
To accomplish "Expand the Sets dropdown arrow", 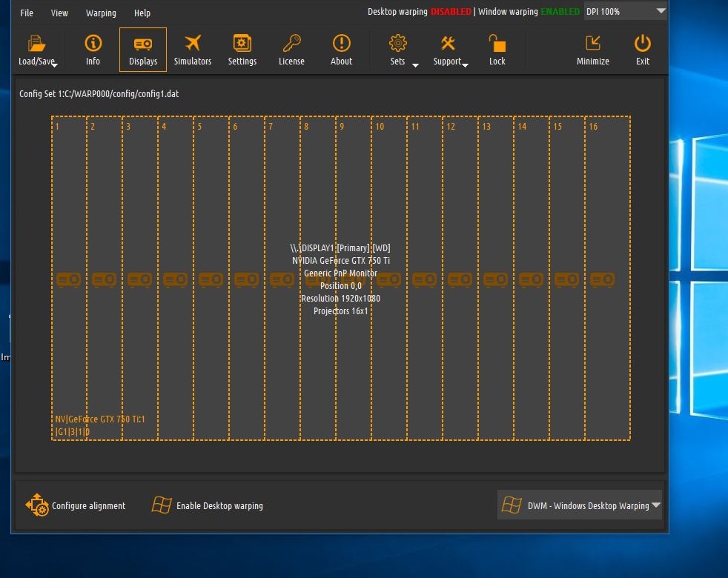I will 416,65.
